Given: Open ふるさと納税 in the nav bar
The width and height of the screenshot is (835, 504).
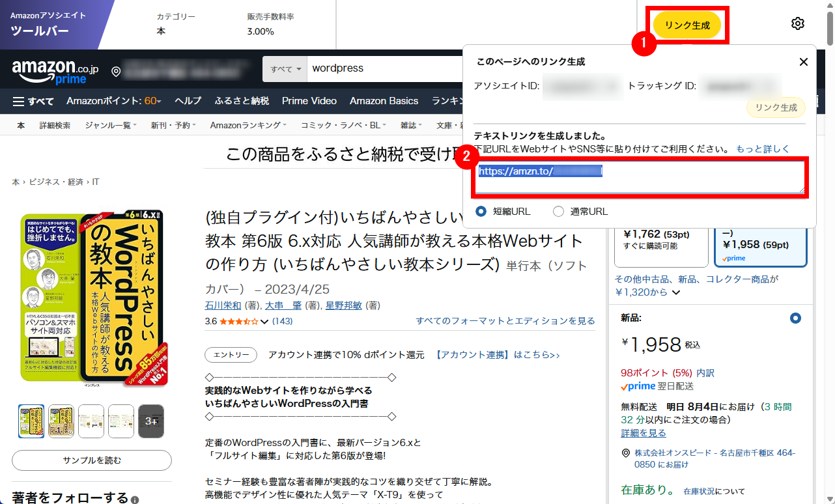Looking at the screenshot, I should [x=242, y=101].
